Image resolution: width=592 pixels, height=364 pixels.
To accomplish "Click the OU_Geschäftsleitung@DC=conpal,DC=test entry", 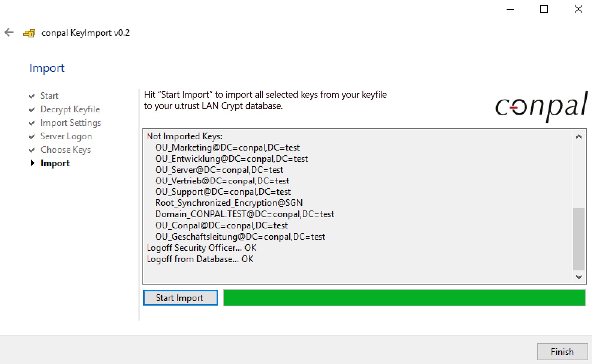I will [x=240, y=237].
